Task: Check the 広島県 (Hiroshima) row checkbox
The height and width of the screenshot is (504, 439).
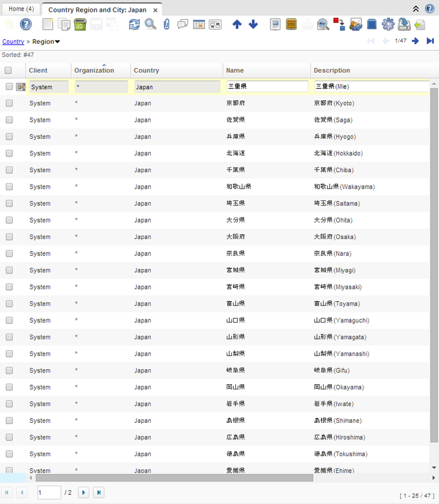Action: [x=9, y=437]
